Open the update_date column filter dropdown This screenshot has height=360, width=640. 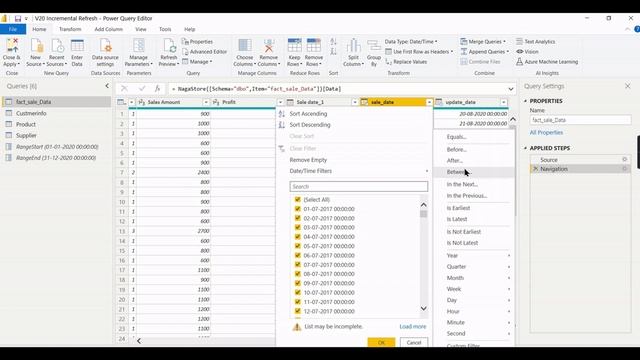click(504, 102)
